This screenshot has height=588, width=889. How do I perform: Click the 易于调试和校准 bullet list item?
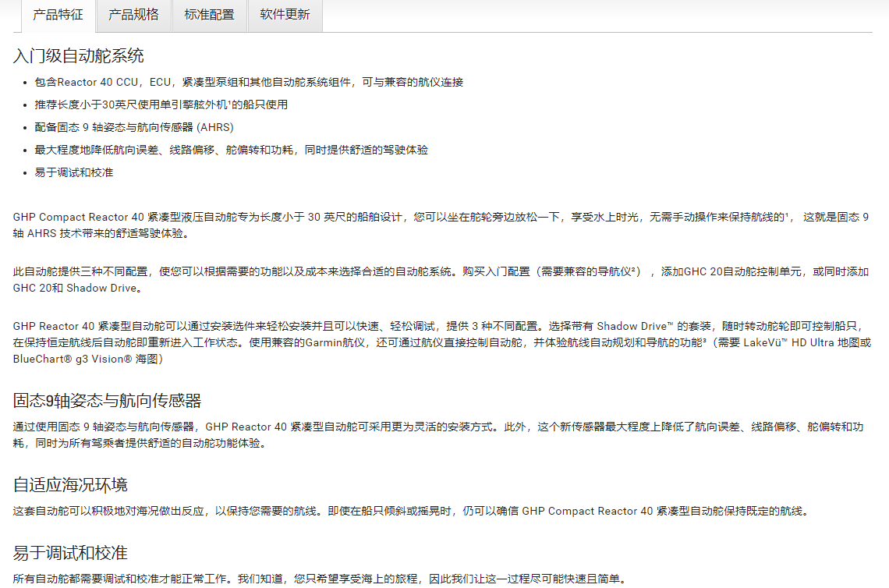point(74,172)
